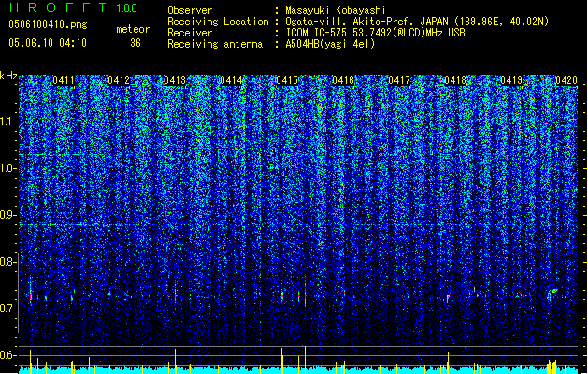Click the 1.1 frequency axis label
Screen dimensions: 588x374
coord(7,122)
